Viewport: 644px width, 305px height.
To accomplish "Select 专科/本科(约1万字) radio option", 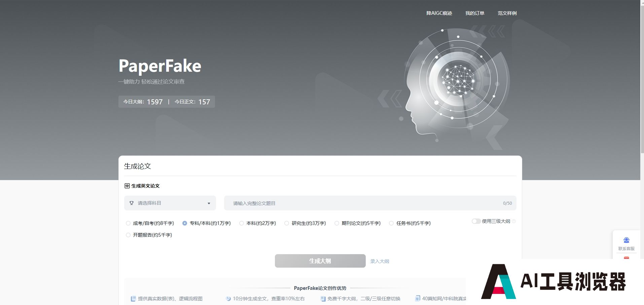I will click(207, 223).
